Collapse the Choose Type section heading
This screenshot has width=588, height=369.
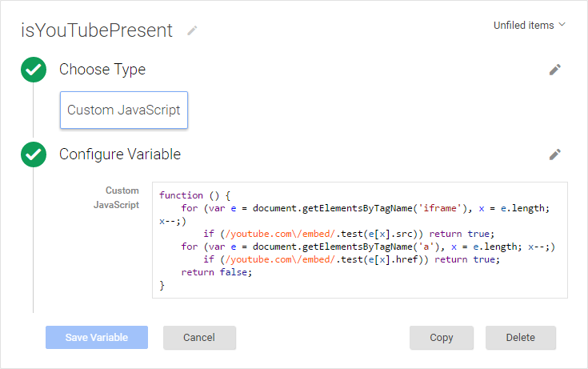tap(102, 70)
